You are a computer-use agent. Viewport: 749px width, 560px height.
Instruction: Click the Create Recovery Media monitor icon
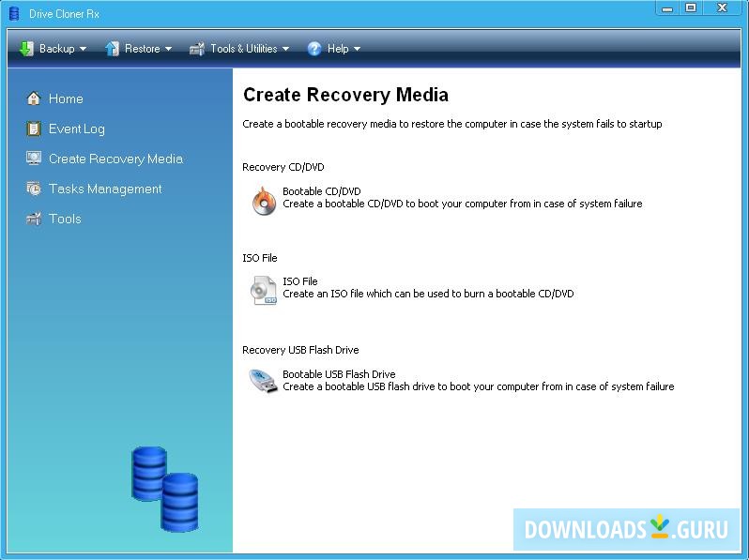pos(34,159)
